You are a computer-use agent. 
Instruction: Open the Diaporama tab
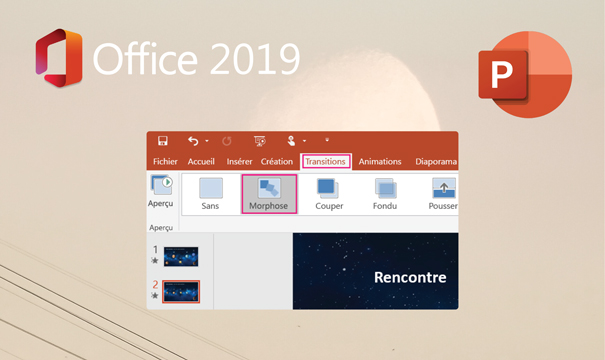tap(436, 162)
